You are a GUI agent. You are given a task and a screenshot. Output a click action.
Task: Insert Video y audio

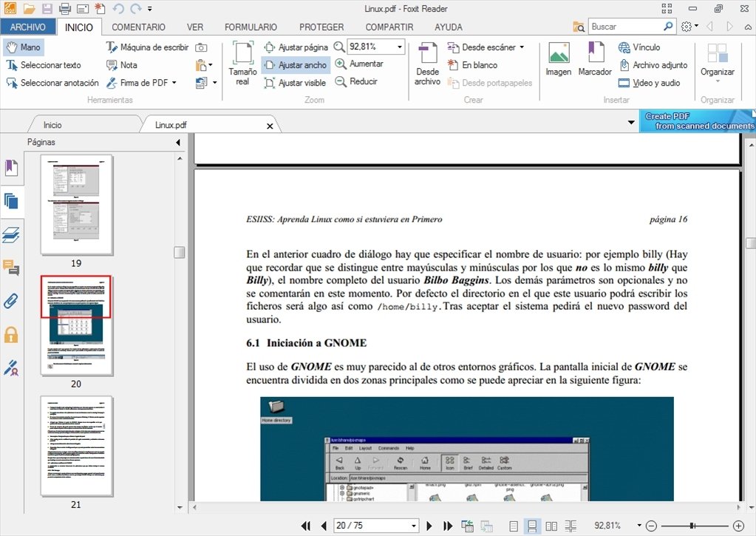[649, 83]
